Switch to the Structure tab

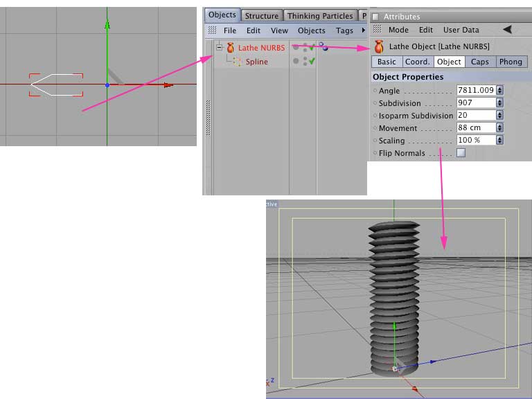point(262,16)
